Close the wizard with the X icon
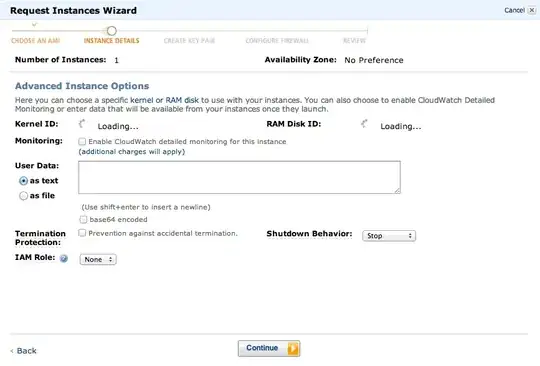This screenshot has width=540, height=366. click(x=532, y=10)
